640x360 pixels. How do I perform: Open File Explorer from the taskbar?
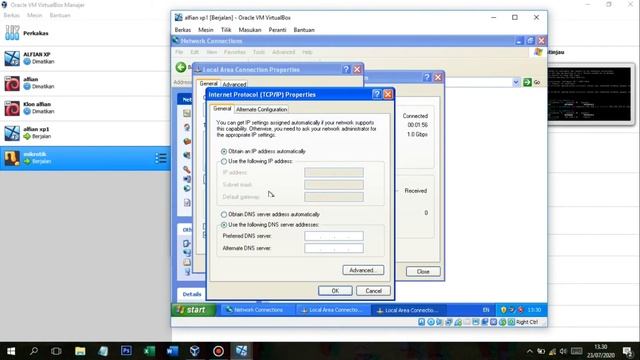[x=80, y=351]
